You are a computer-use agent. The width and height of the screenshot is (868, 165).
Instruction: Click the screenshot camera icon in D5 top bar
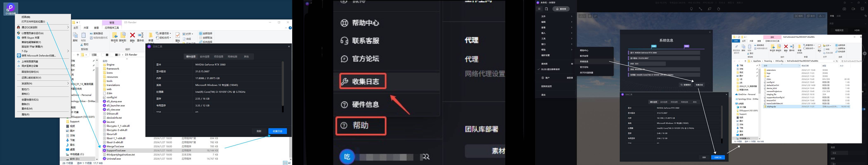(x=844, y=9)
